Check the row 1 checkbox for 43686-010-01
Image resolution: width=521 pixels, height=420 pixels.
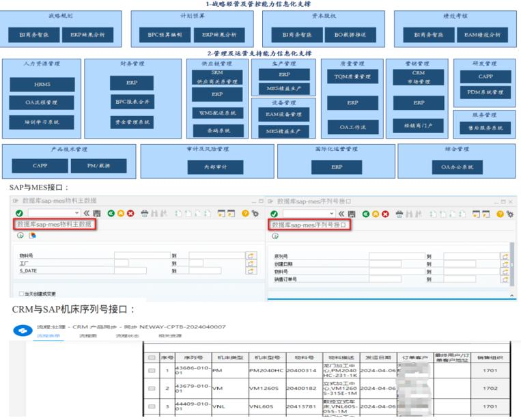pos(151,372)
